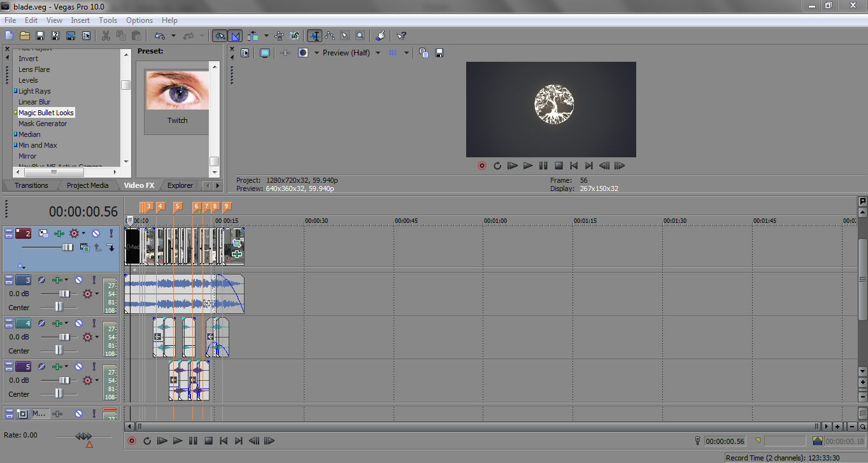
Task: Click the What's This help icon
Action: click(x=401, y=36)
